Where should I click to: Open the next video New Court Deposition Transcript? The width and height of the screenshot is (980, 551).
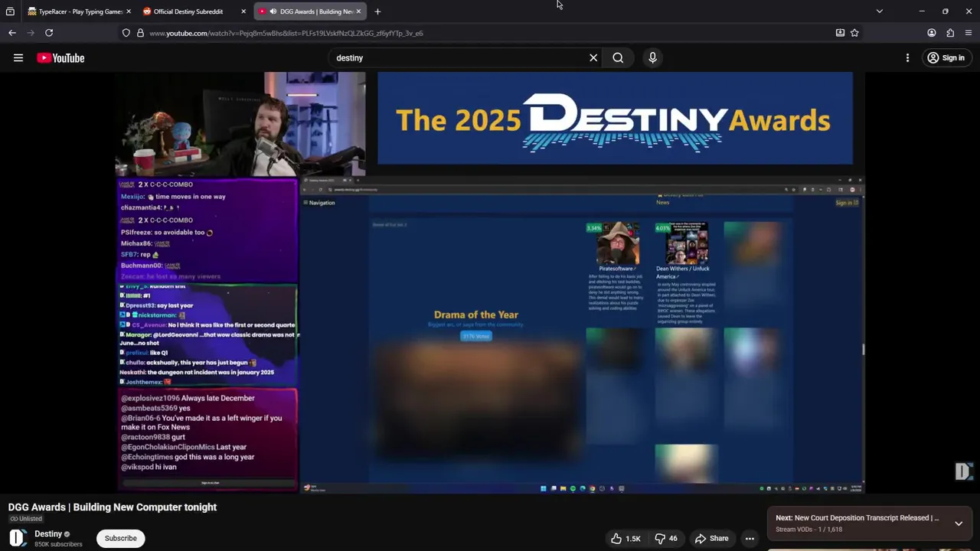pyautogui.click(x=857, y=518)
